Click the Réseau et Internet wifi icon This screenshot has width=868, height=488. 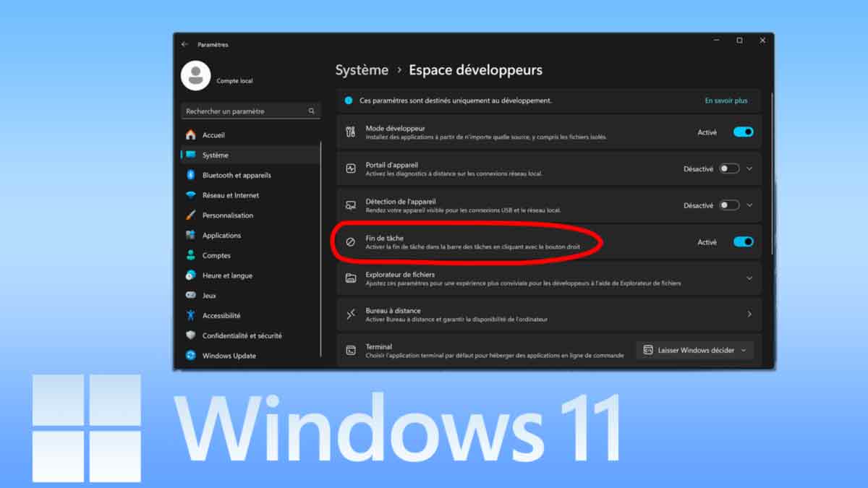191,195
